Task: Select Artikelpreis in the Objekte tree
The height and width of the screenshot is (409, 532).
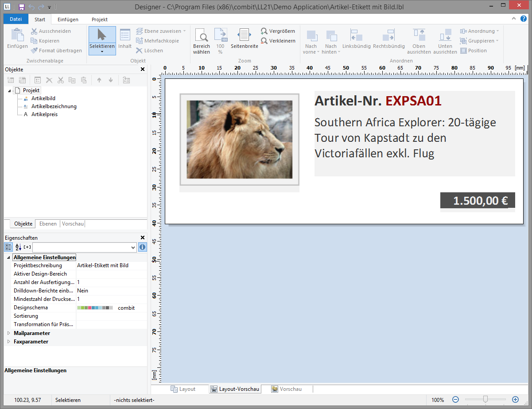Action: click(x=44, y=114)
